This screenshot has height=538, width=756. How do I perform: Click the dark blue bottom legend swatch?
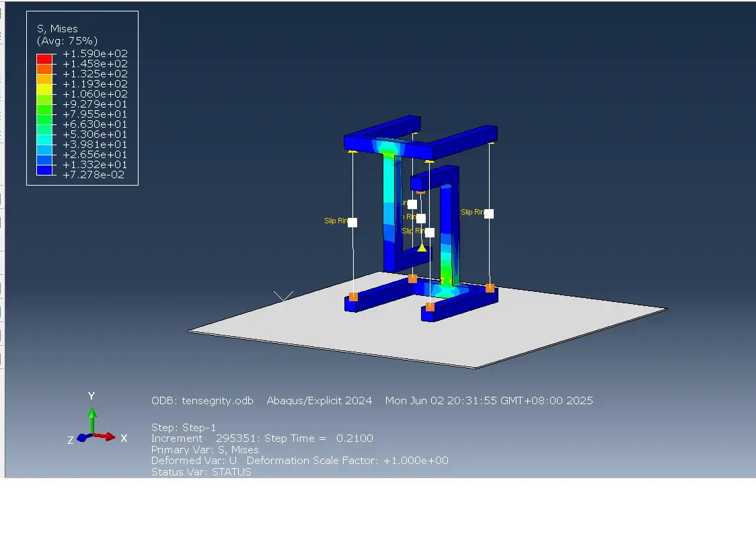44,170
